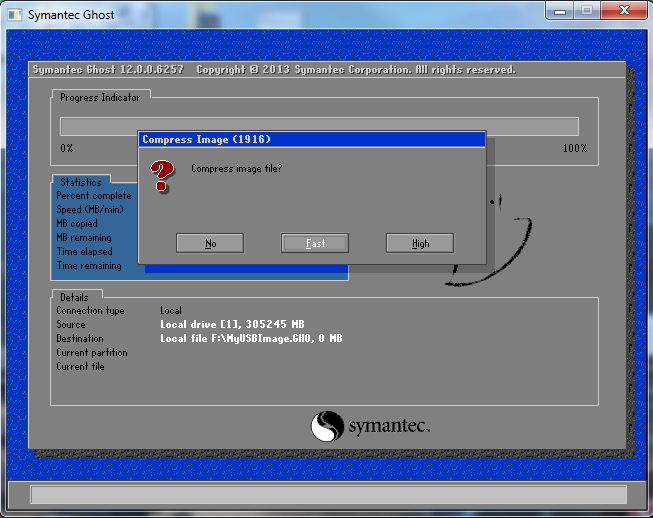This screenshot has height=518, width=653.
Task: Click the 'Destination' label
Action: 80,339
